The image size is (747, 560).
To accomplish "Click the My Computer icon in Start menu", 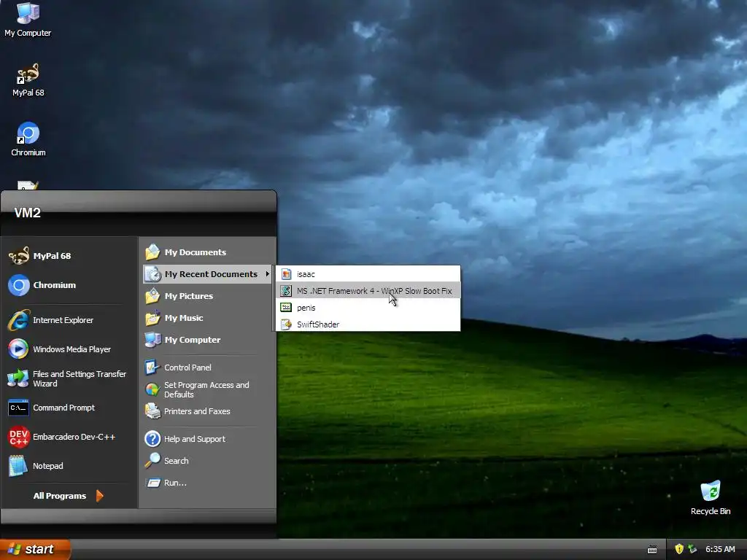I will point(152,340).
